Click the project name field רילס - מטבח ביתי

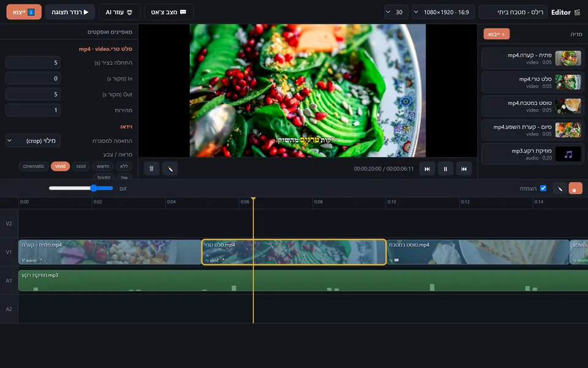[513, 12]
